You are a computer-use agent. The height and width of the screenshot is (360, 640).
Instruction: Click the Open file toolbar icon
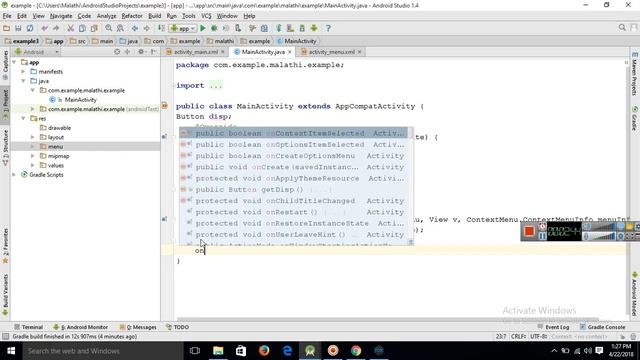(x=7, y=28)
